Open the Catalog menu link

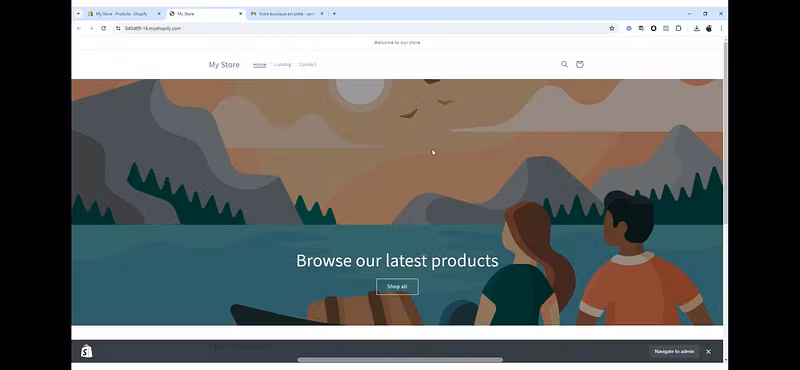[x=283, y=64]
